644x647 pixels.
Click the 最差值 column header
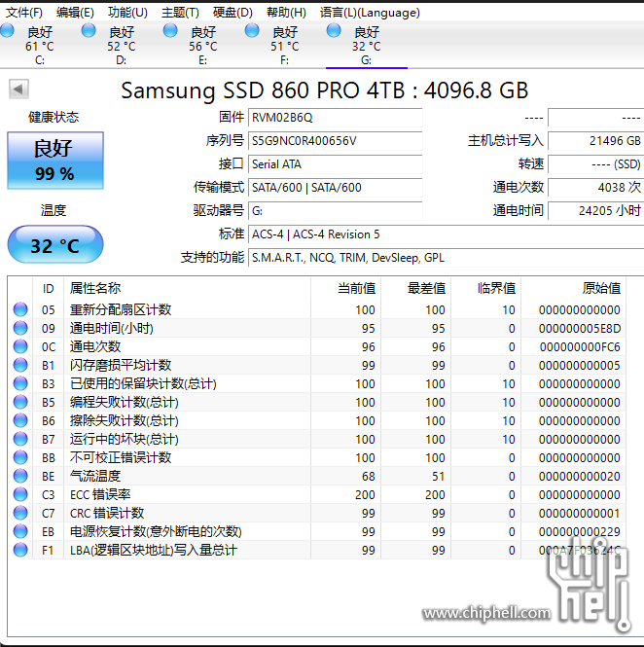tap(415, 288)
